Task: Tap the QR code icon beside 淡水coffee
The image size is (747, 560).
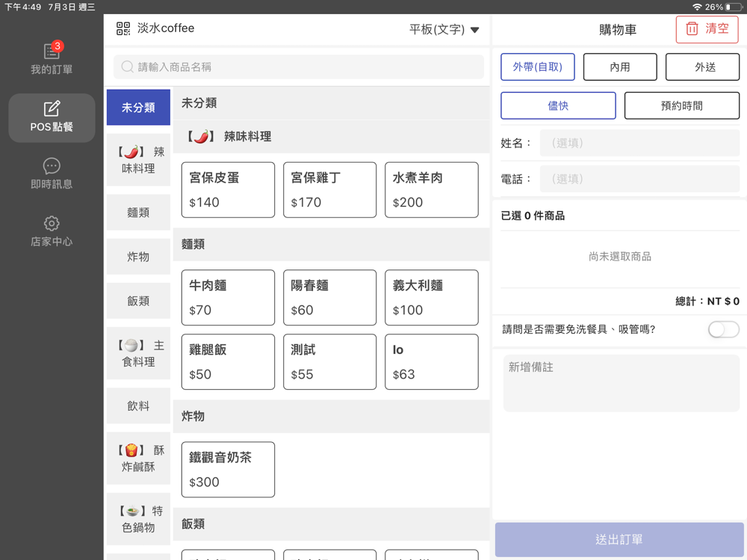Action: point(123,28)
